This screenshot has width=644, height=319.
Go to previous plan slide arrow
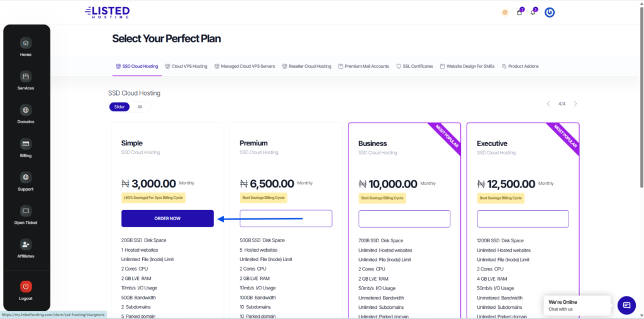548,104
